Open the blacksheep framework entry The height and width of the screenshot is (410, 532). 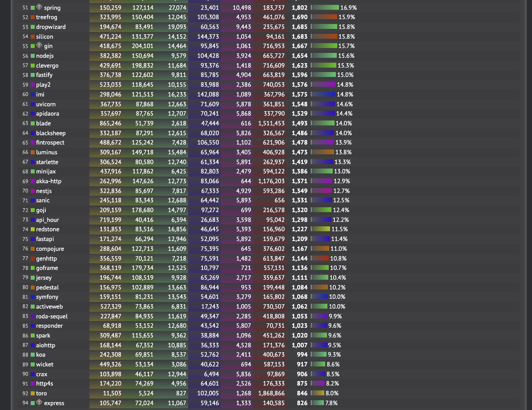(x=51, y=133)
